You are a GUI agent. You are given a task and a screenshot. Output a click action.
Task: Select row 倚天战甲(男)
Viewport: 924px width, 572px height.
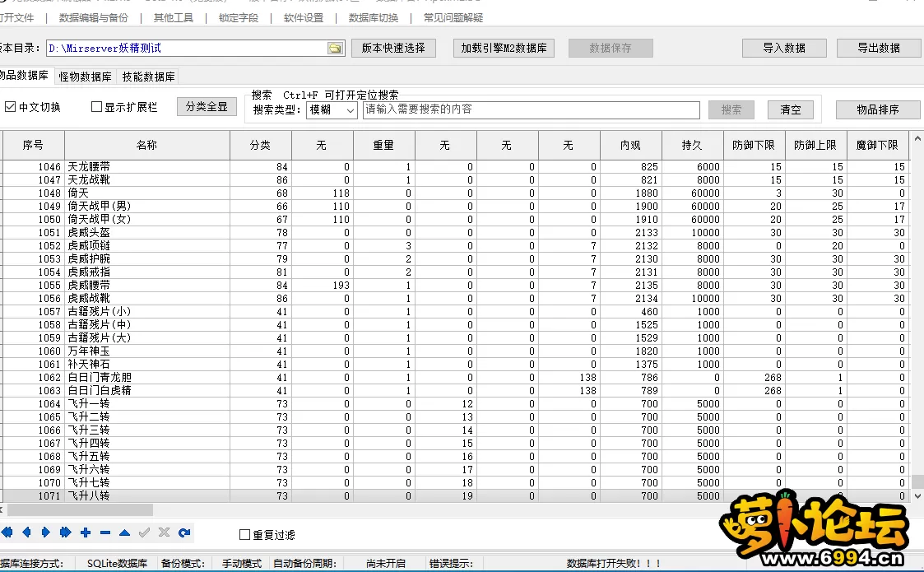(x=456, y=207)
